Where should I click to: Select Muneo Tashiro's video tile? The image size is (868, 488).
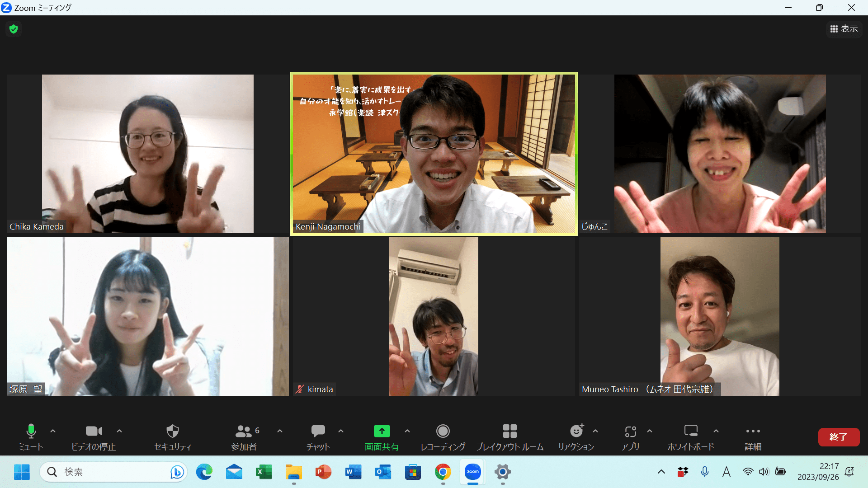tap(720, 316)
